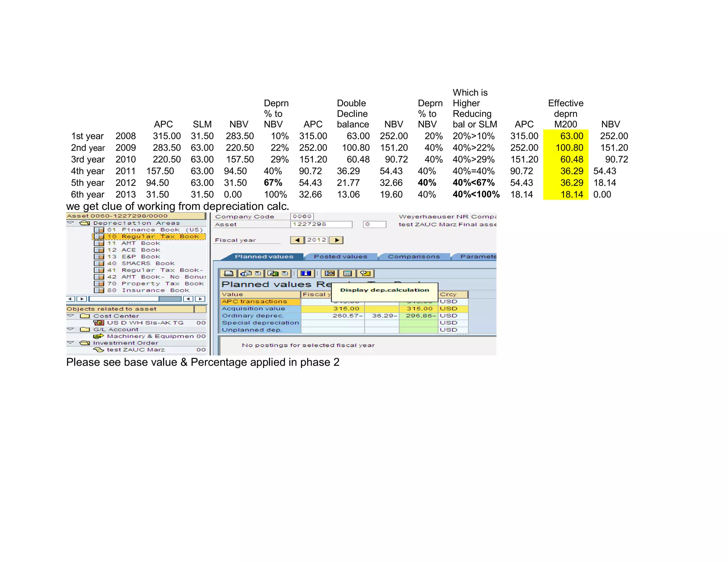Collapse the Investment Order node triangle
728x562 pixels.
(70, 342)
